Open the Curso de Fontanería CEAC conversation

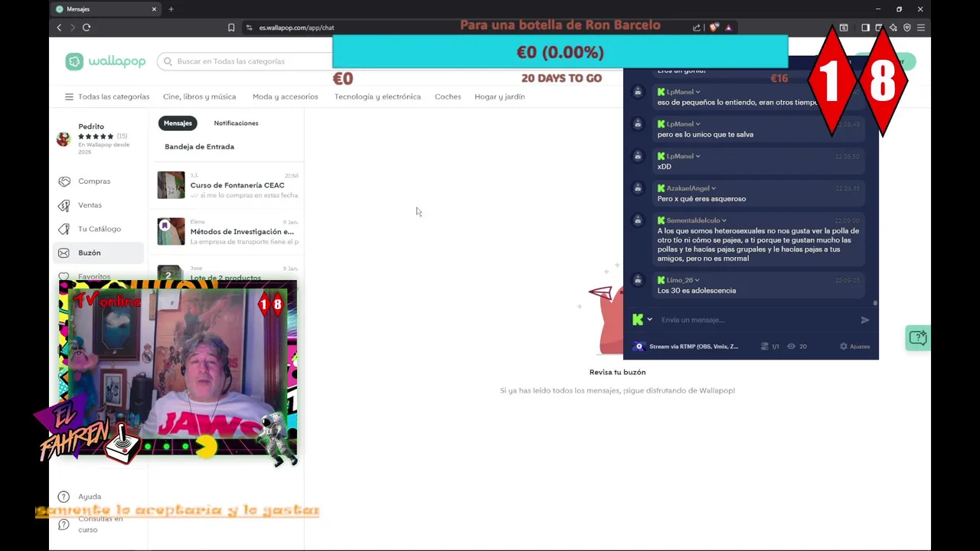228,185
